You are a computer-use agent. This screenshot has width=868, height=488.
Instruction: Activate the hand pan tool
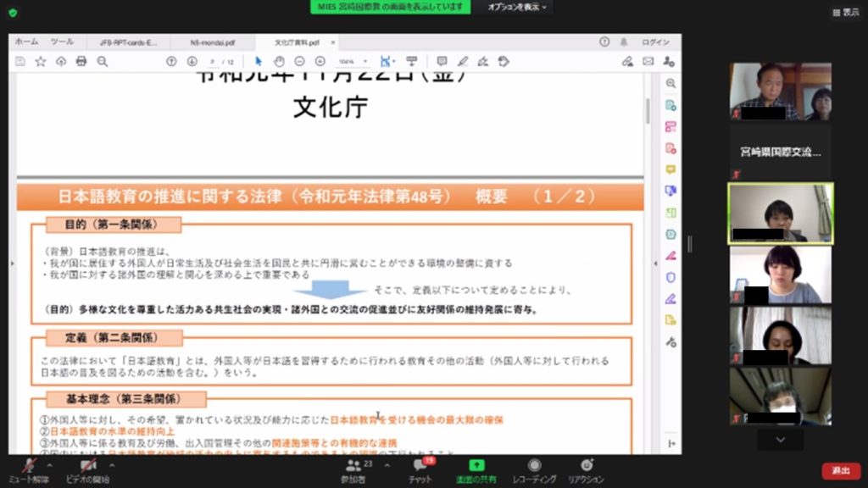pyautogui.click(x=279, y=61)
